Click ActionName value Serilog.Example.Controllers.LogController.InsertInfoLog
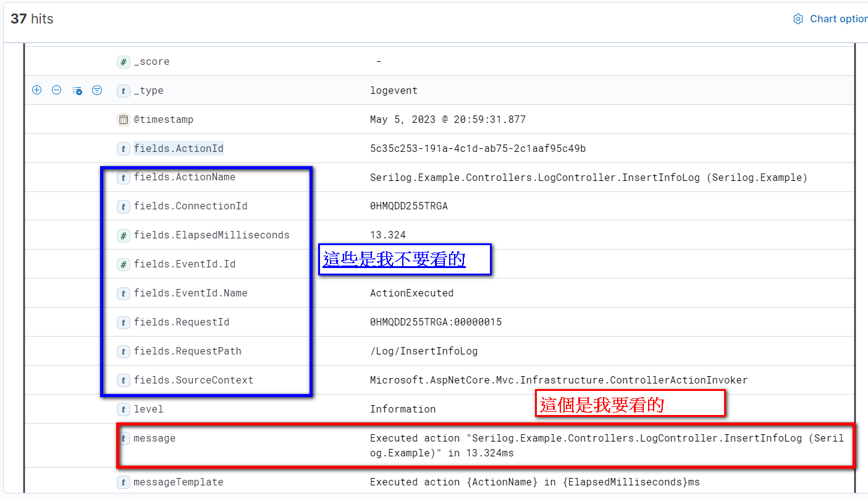 (589, 178)
